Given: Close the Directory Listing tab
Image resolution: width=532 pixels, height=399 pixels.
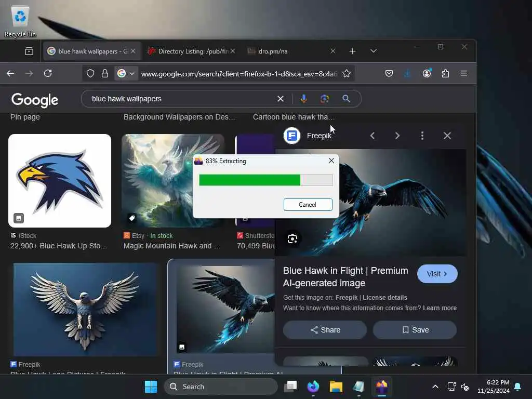Looking at the screenshot, I should coord(233,51).
